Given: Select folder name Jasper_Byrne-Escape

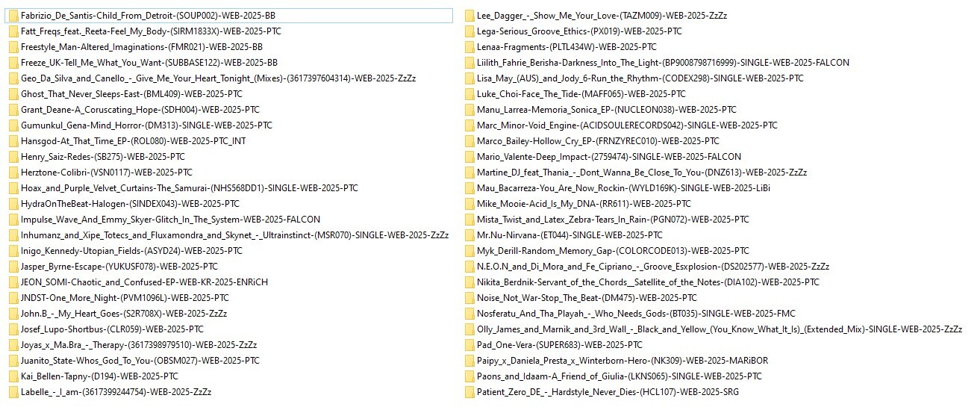Looking at the screenshot, I should tap(119, 267).
